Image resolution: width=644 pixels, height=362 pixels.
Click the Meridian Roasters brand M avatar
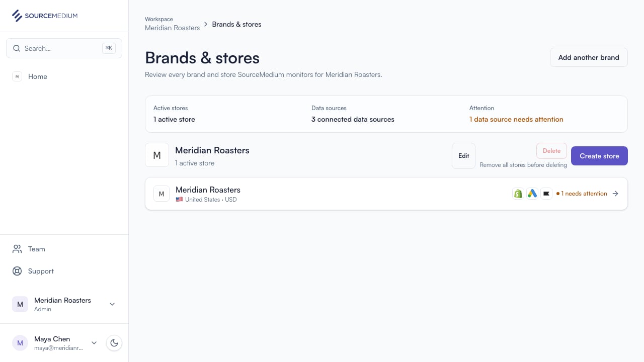pyautogui.click(x=157, y=155)
